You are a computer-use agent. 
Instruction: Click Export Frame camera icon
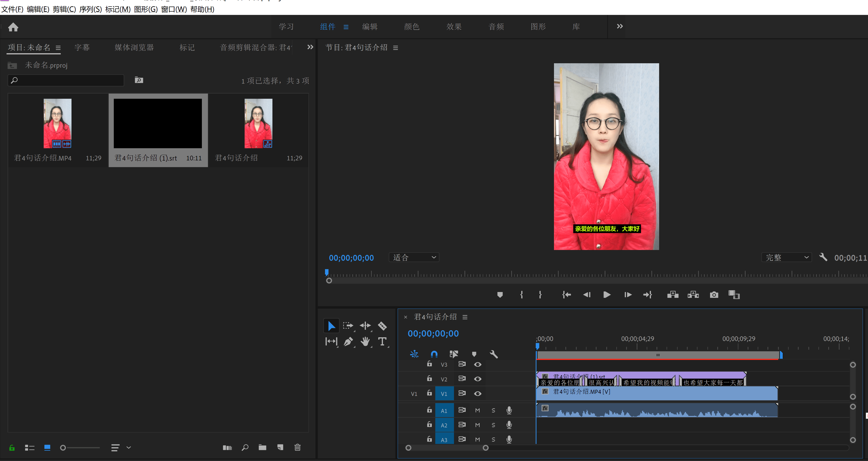(714, 295)
